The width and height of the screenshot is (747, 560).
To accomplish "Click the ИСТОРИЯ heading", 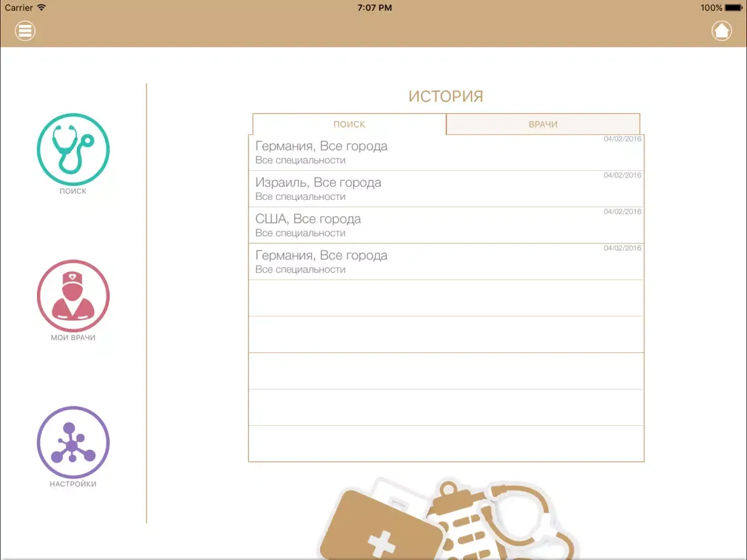I will pos(446,96).
